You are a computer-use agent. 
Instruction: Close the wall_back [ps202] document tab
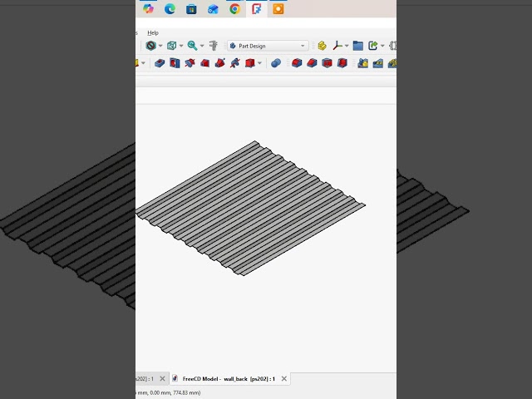284,379
